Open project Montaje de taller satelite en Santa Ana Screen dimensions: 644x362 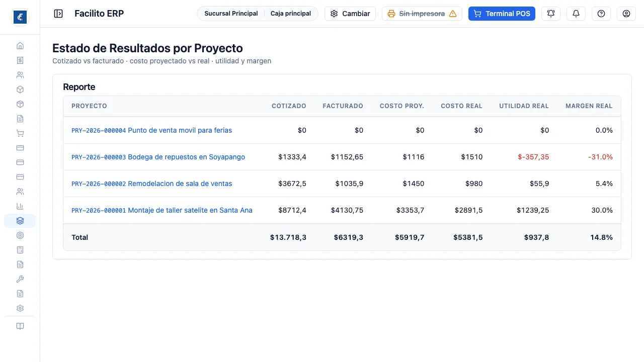[162, 210]
